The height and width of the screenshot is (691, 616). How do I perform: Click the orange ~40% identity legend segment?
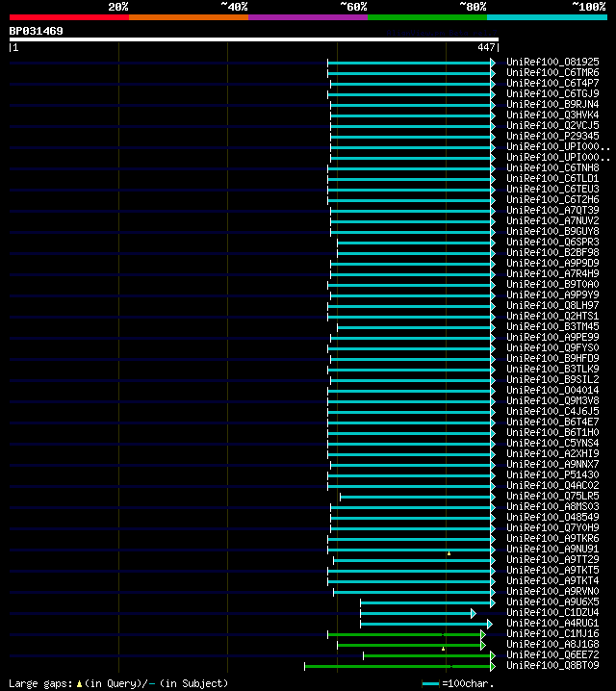pos(189,17)
